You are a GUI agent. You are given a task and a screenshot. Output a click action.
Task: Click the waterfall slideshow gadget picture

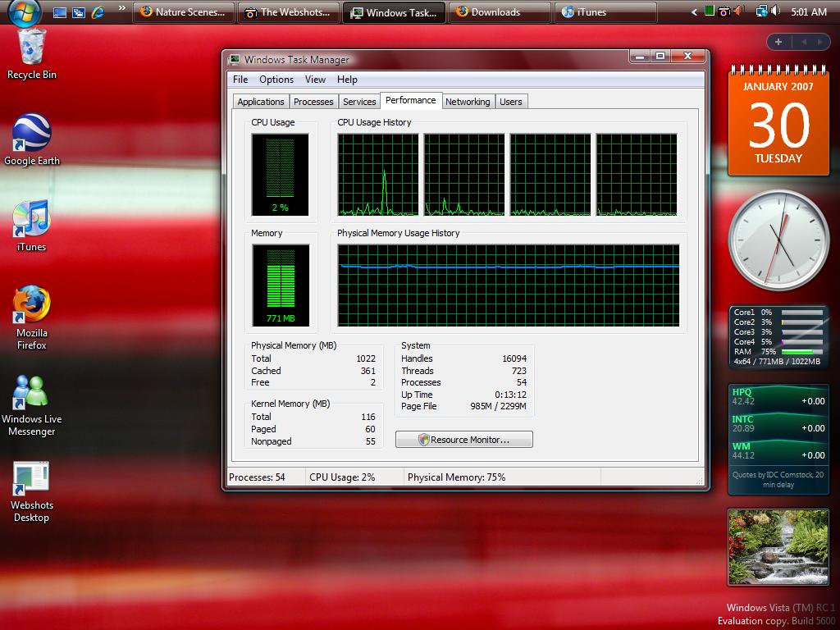click(778, 547)
